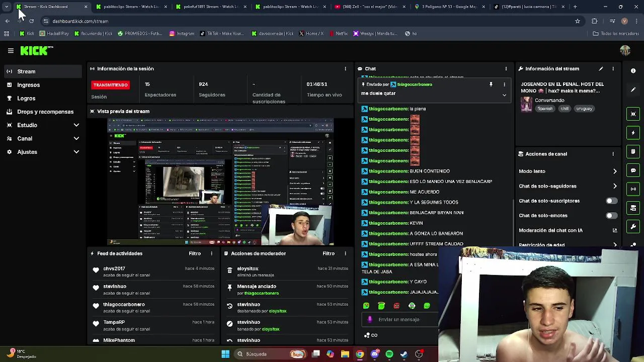Pick the green headphones emote
Screen dimensions: 644x362
tap(412, 306)
